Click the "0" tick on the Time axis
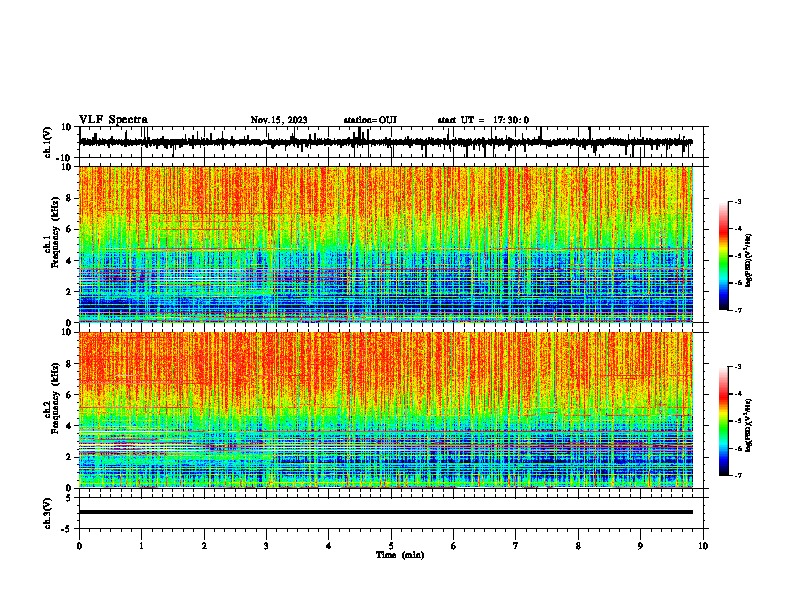The image size is (792, 612). [79, 546]
